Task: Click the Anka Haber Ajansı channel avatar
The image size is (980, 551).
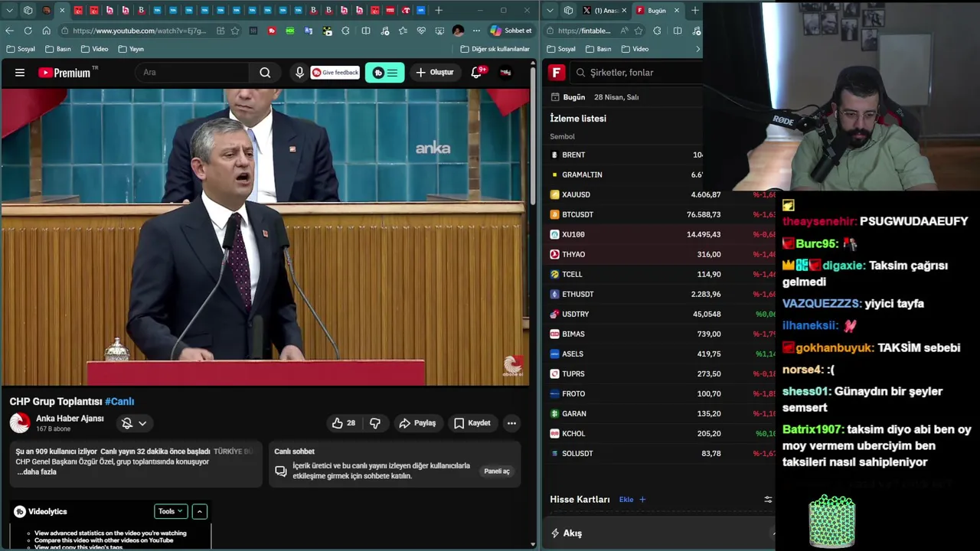Action: point(20,422)
